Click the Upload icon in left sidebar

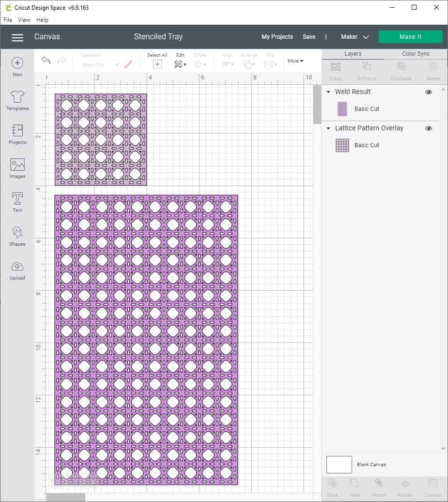(17, 270)
